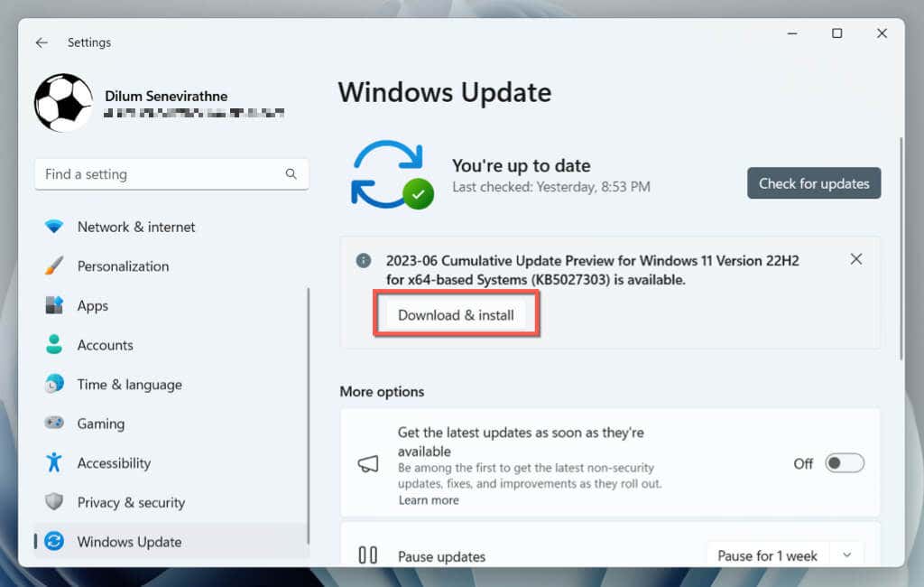Screen dimensions: 924x587
Task: Select Windows Update in sidebar
Action: point(171,541)
